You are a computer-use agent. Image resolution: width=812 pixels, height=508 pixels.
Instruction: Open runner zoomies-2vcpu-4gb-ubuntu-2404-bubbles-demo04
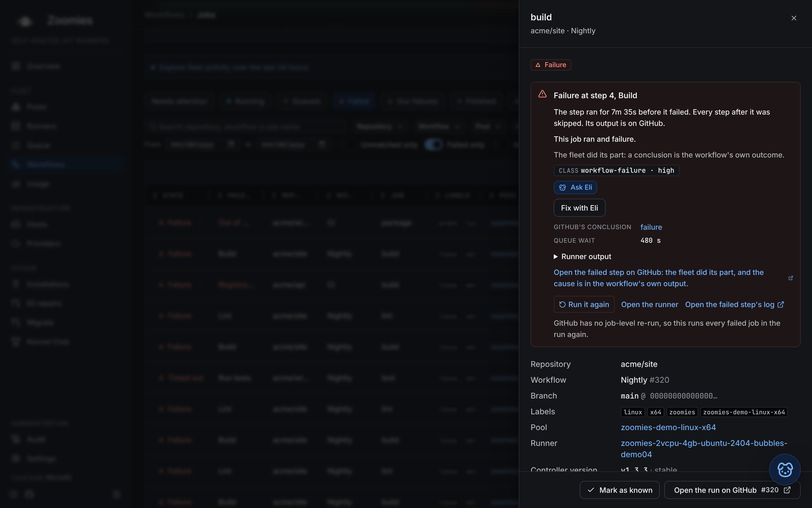704,448
